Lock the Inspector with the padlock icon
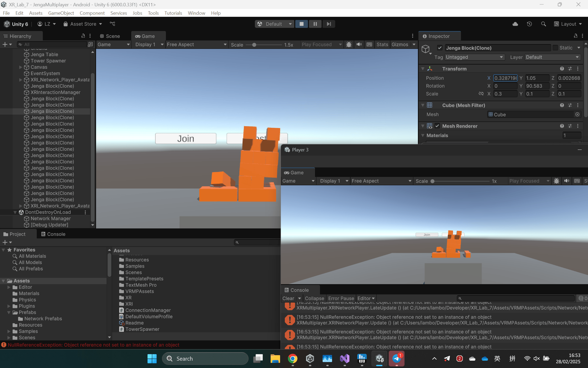Viewport: 588px width, 368px height. 575,36
